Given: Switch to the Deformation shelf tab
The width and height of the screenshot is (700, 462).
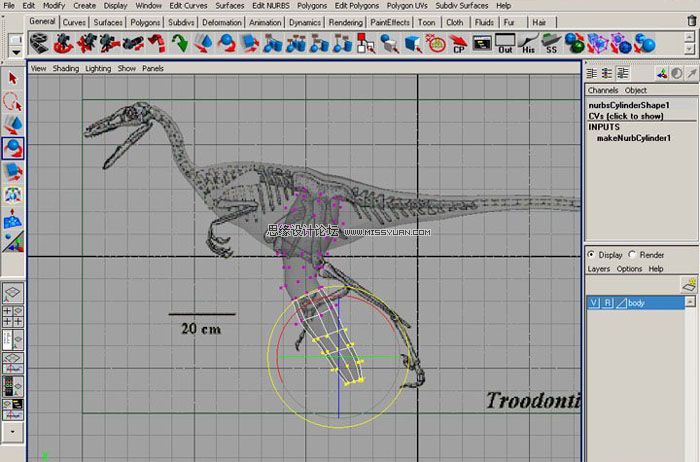Looking at the screenshot, I should [x=220, y=22].
